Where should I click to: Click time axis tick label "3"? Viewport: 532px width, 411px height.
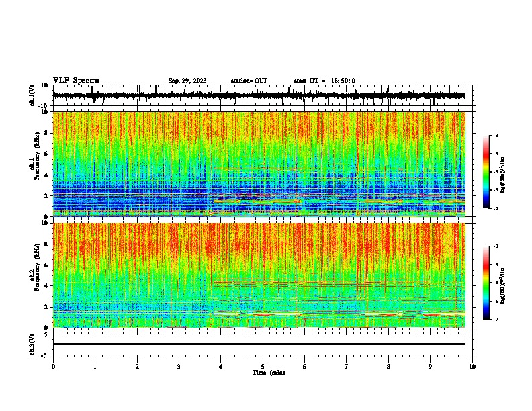[179, 367]
